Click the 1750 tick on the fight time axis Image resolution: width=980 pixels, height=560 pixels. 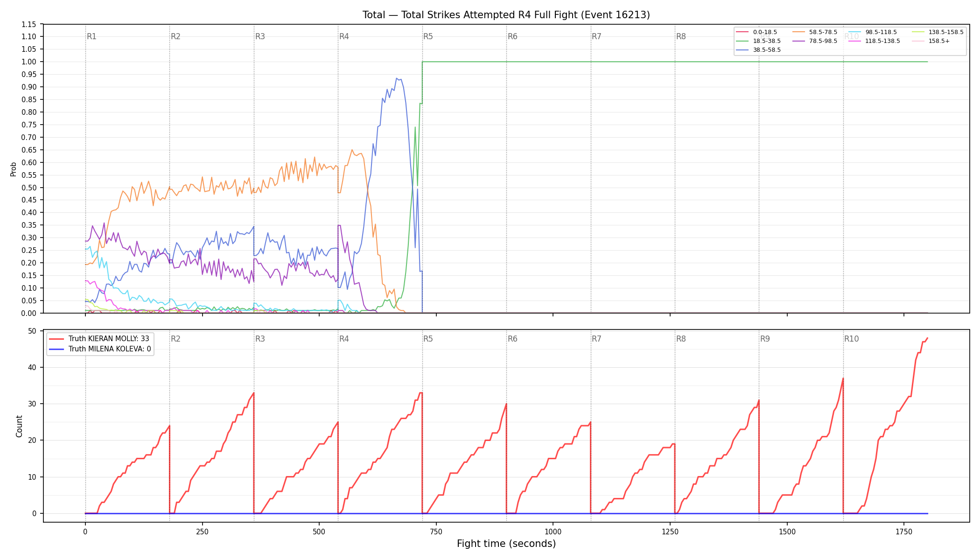tap(904, 532)
